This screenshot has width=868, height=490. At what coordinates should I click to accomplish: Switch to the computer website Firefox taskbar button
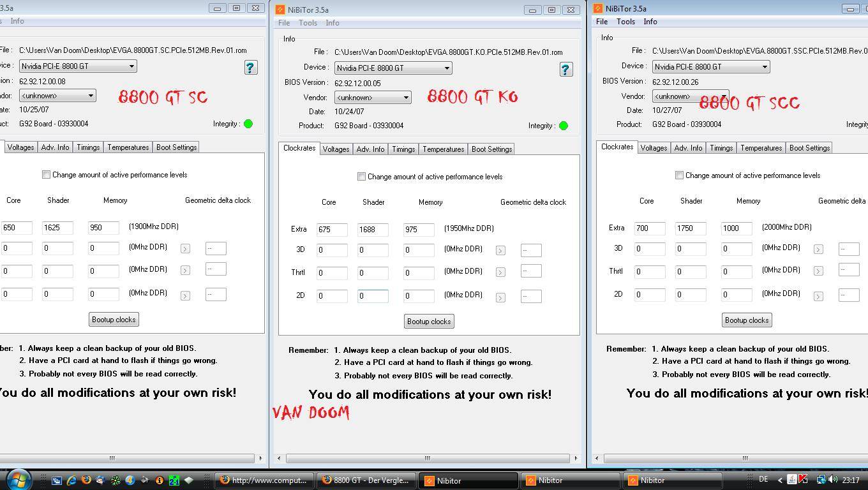click(264, 480)
